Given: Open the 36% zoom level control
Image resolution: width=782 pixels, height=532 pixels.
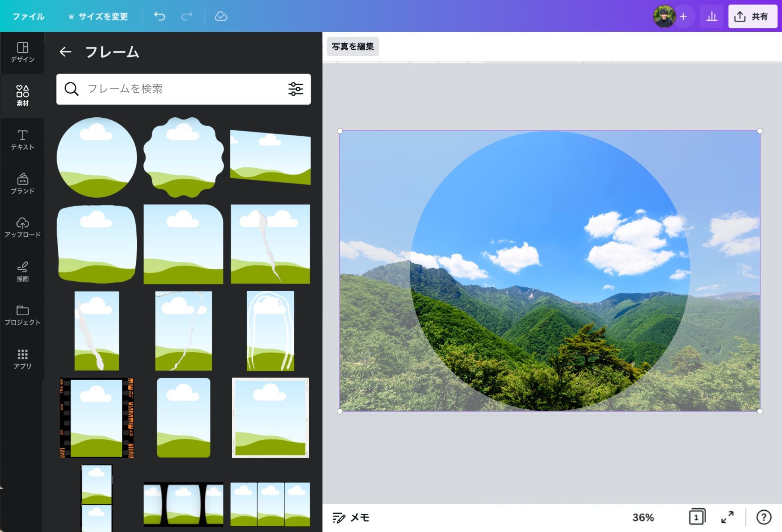Looking at the screenshot, I should click(x=643, y=517).
